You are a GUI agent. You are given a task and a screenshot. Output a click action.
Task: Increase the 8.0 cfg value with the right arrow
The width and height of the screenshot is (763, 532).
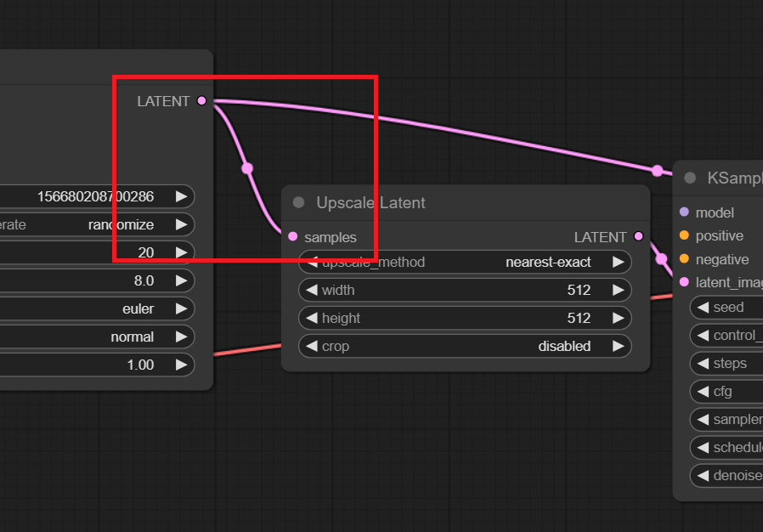pos(181,280)
